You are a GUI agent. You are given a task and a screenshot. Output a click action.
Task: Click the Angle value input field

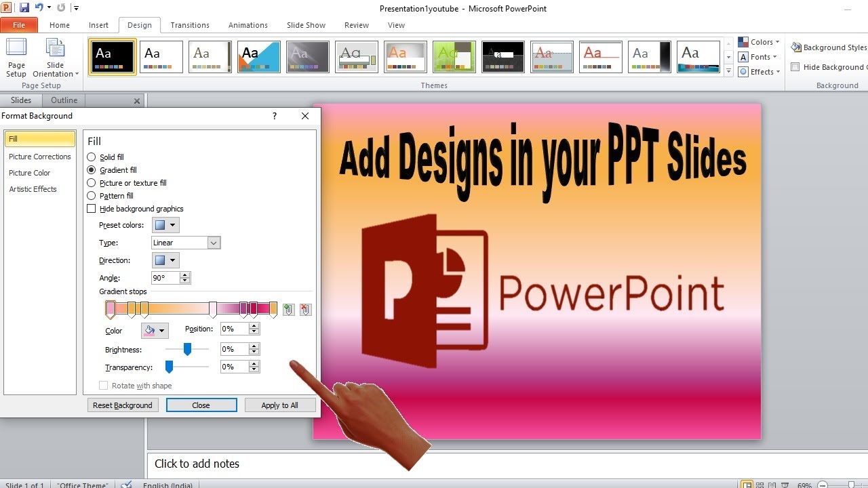(x=165, y=278)
